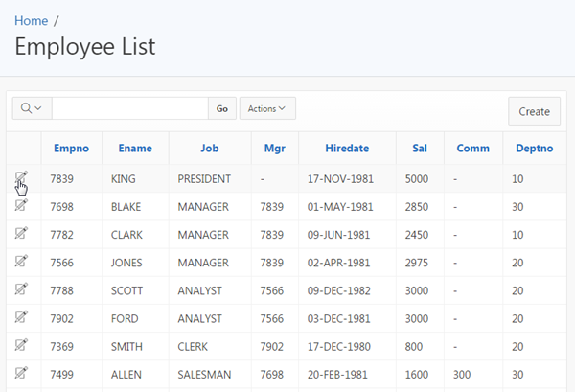Open the Empno column header menu
575x392 pixels.
tap(72, 149)
